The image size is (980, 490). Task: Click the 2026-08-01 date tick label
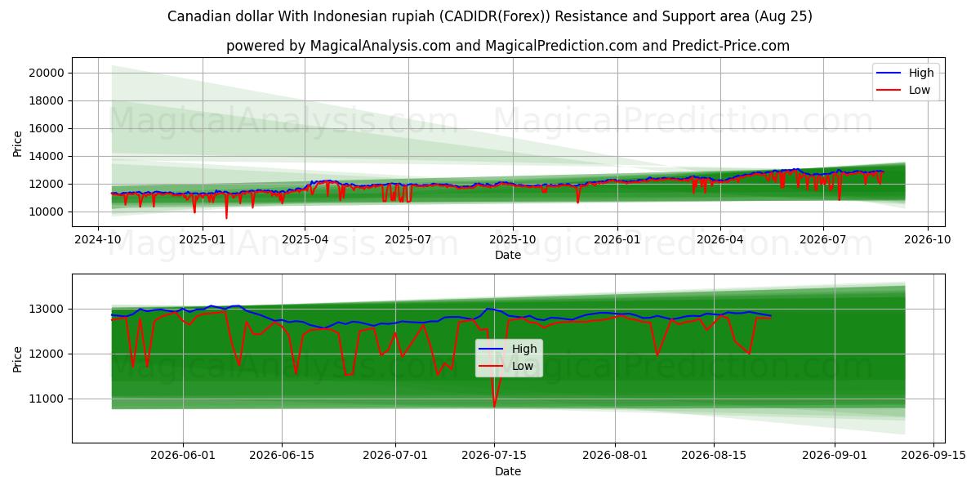coord(615,456)
